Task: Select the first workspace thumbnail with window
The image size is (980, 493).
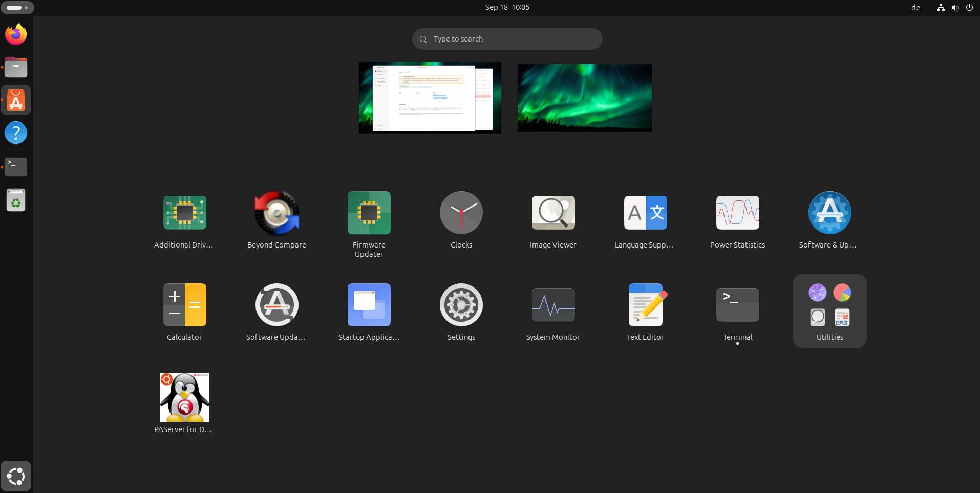Action: (x=430, y=98)
